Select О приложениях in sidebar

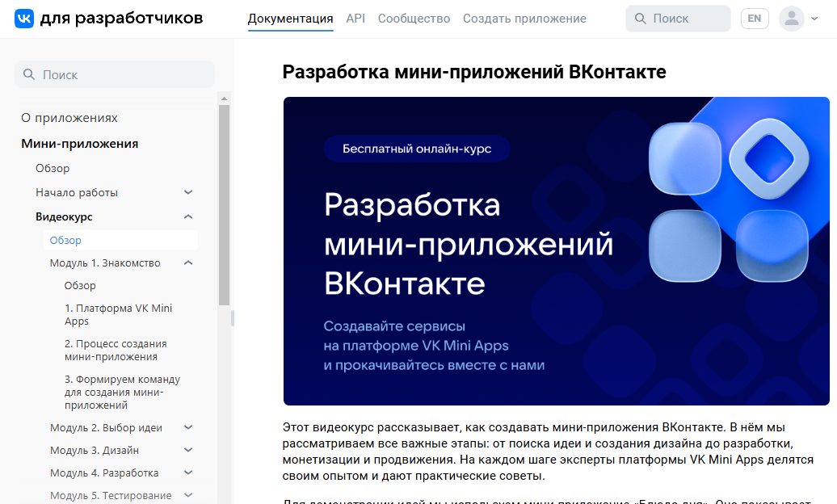pyautogui.click(x=69, y=118)
